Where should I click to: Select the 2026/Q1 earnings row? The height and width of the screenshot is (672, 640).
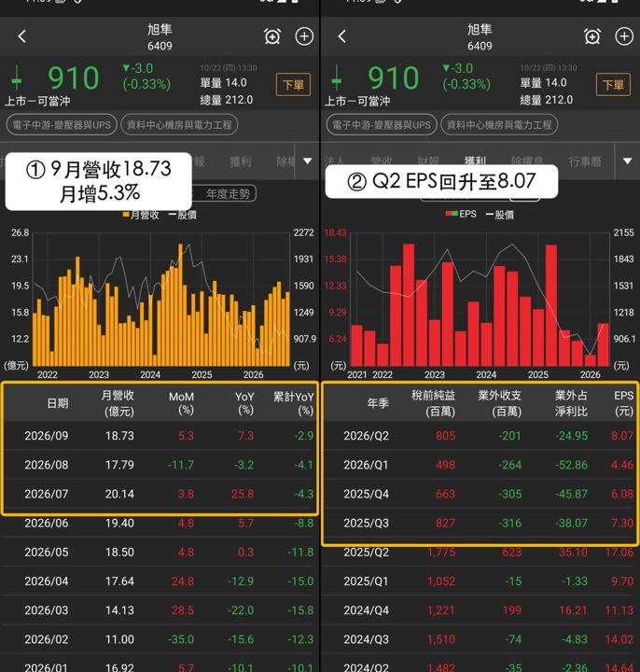(x=480, y=465)
